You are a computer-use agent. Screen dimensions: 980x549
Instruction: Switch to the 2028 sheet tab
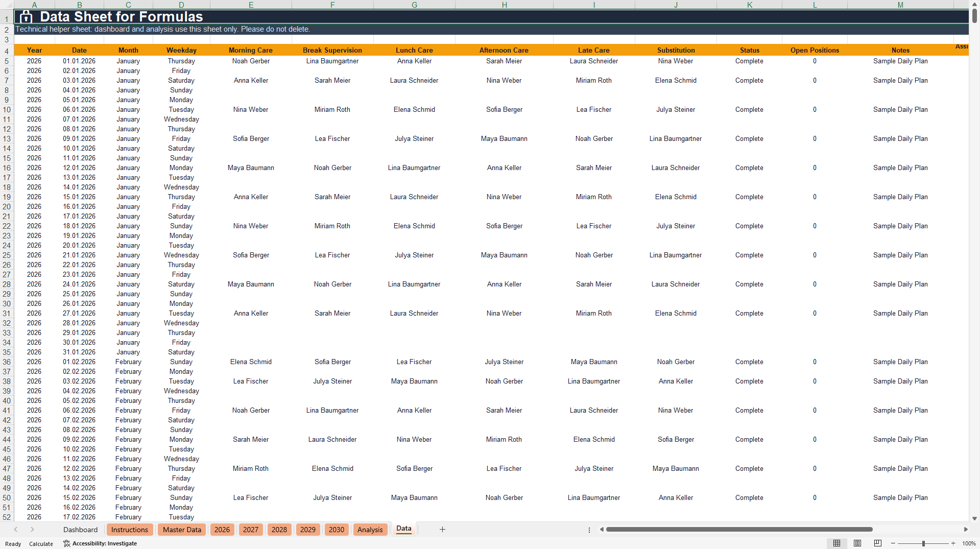279,530
